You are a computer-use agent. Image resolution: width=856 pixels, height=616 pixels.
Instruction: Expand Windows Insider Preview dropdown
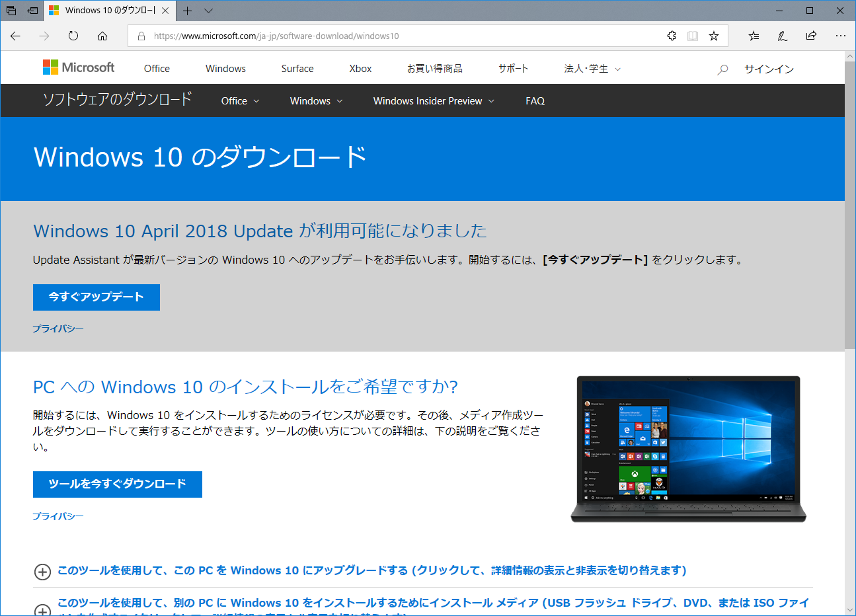[x=434, y=101]
